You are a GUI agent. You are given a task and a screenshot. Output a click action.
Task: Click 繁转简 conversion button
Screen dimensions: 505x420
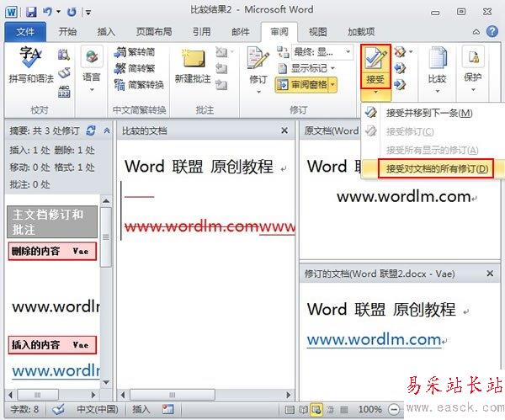(x=135, y=52)
